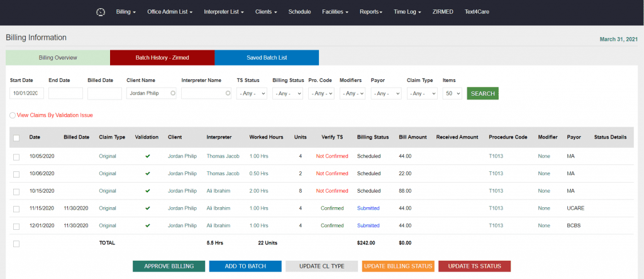The width and height of the screenshot is (644, 279).
Task: Open the Items per page dropdown
Action: coord(452,93)
